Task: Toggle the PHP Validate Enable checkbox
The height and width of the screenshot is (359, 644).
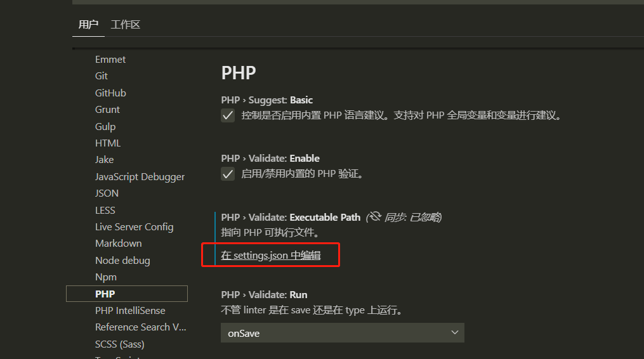Action: tap(228, 174)
